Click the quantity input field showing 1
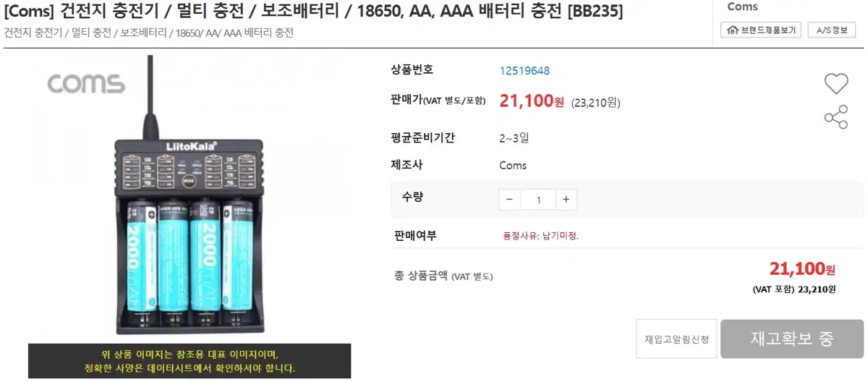The width and height of the screenshot is (868, 382). (x=537, y=200)
